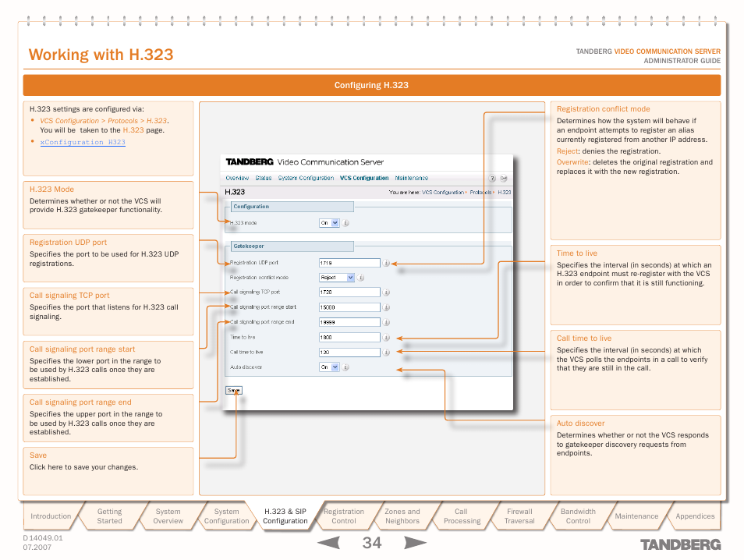The image size is (744, 560).
Task: Click info icon beside Auto discover
Action: (x=345, y=367)
